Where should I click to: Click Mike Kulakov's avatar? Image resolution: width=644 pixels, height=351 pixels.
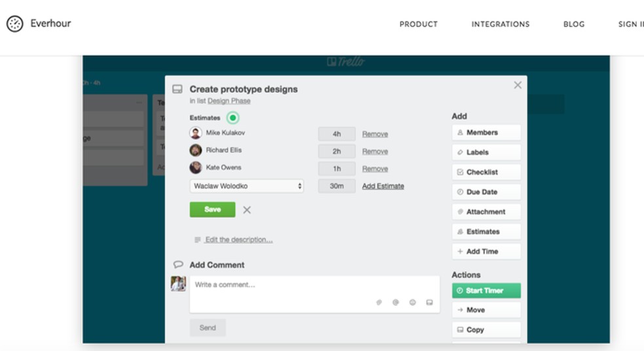click(196, 133)
